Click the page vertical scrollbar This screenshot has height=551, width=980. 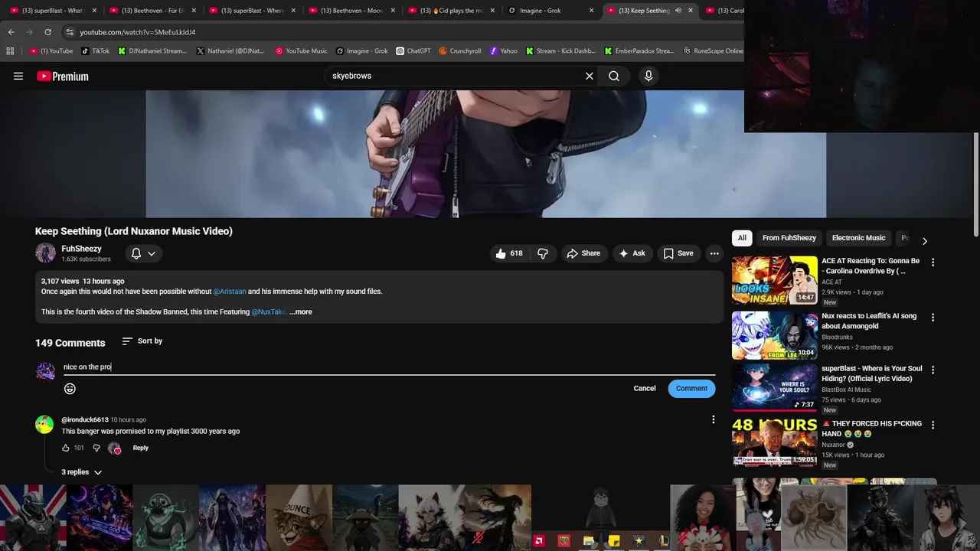click(976, 184)
